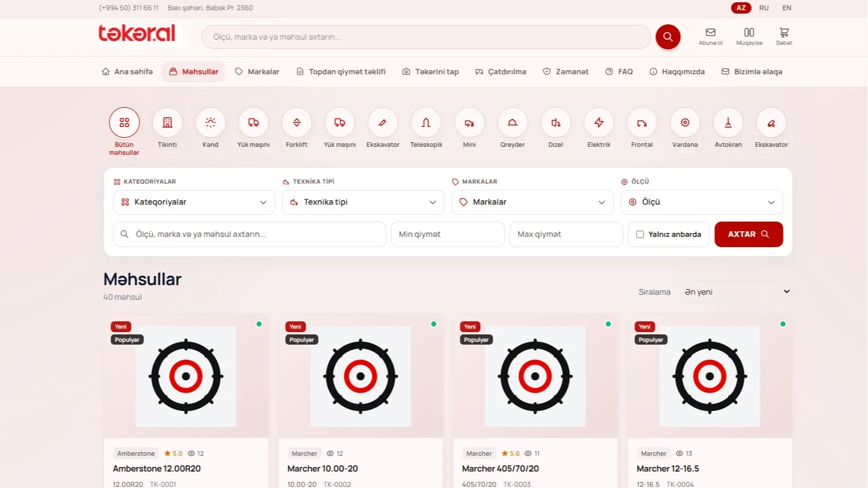Pick the Dizel category icon
Screen dimensions: 868x488
point(556,122)
